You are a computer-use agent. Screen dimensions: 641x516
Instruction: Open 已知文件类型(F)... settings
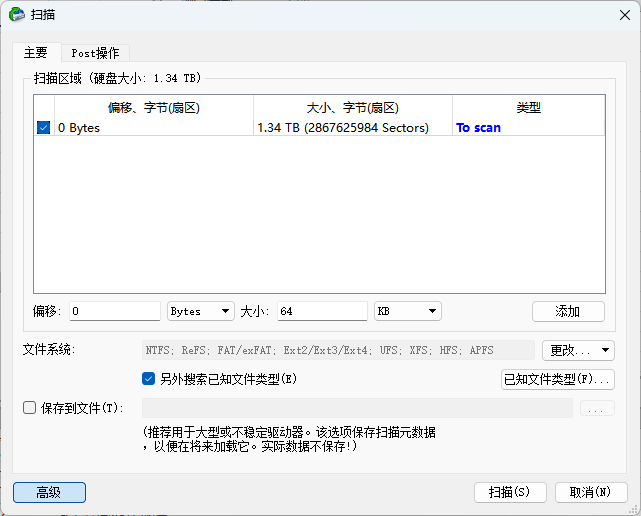[558, 379]
